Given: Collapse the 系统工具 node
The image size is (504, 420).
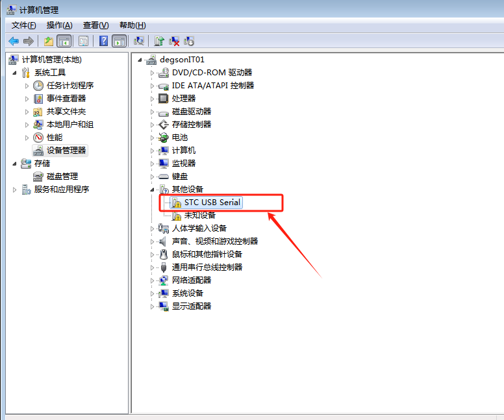Looking at the screenshot, I should click(14, 73).
